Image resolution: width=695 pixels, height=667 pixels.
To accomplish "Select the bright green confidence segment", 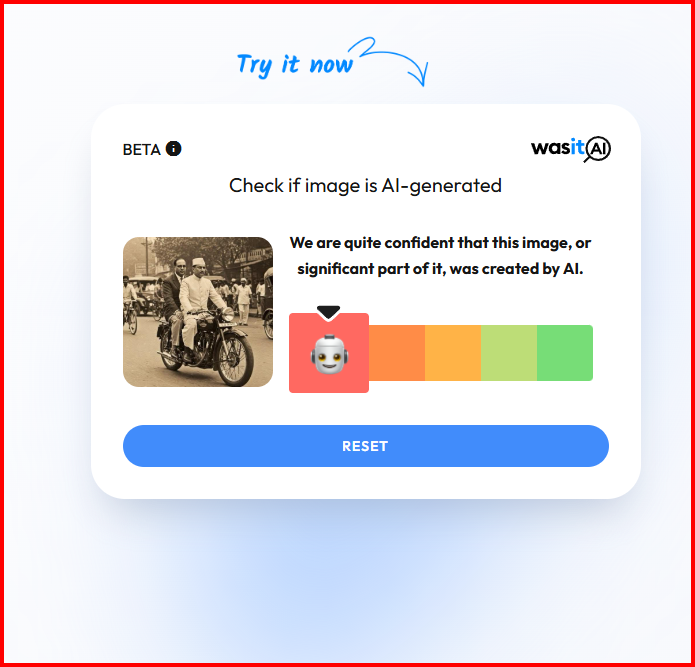I will point(565,353).
